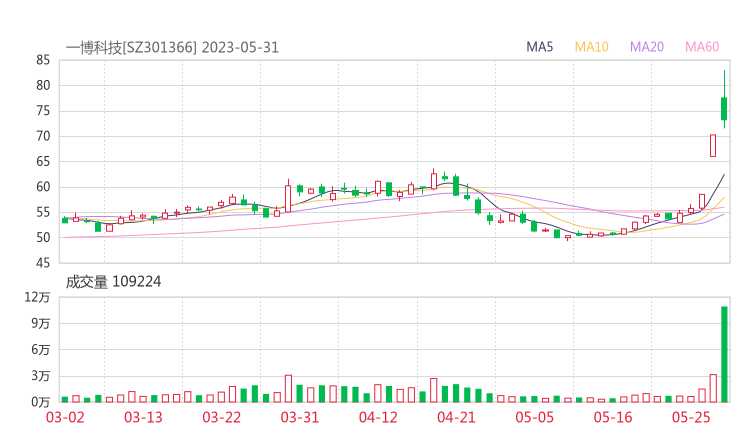Select the tall red volume bar at 03-31
The image size is (740, 440).
coord(288,389)
